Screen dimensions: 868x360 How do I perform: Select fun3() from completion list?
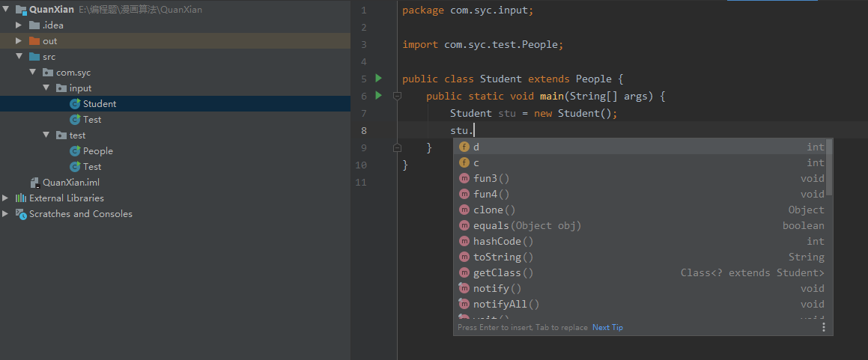[x=491, y=178]
